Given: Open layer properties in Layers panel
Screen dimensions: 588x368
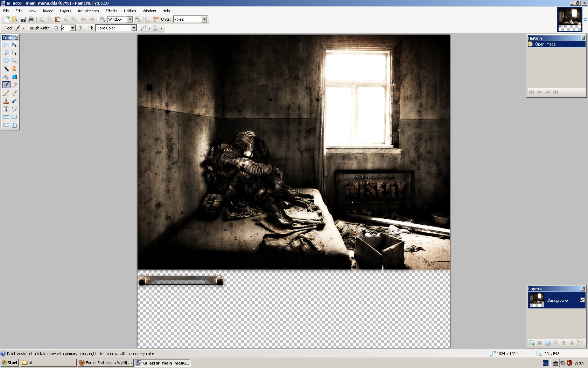Looking at the screenshot, I should pos(580,343).
